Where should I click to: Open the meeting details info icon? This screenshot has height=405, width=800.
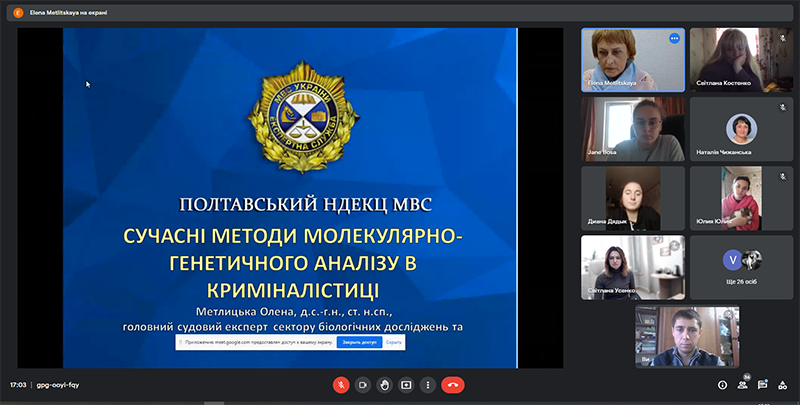coord(722,385)
